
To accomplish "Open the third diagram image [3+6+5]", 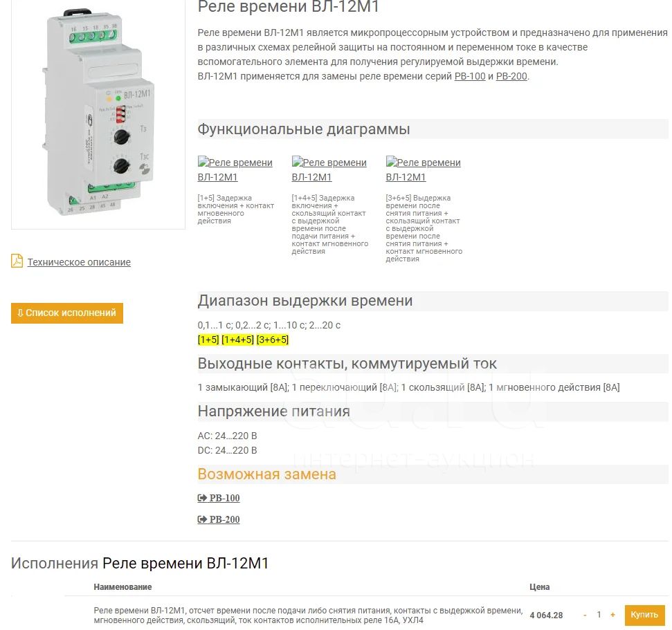I will pyautogui.click(x=423, y=169).
